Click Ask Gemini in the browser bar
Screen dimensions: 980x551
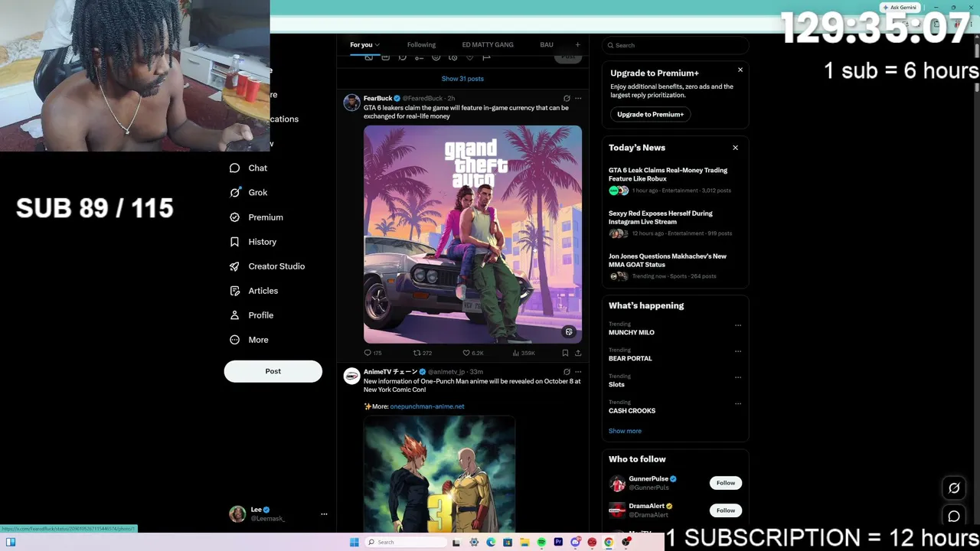point(899,7)
